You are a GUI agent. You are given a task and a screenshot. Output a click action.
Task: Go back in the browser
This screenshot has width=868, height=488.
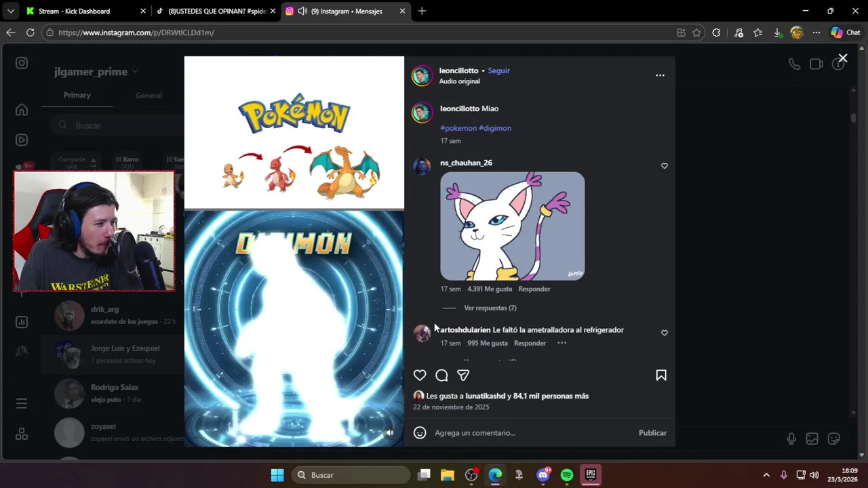coord(10,33)
